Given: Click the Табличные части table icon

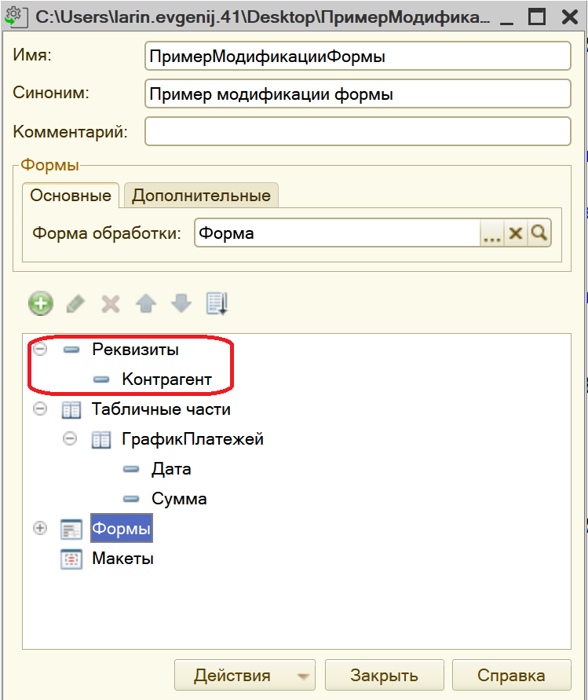Looking at the screenshot, I should point(71,410).
